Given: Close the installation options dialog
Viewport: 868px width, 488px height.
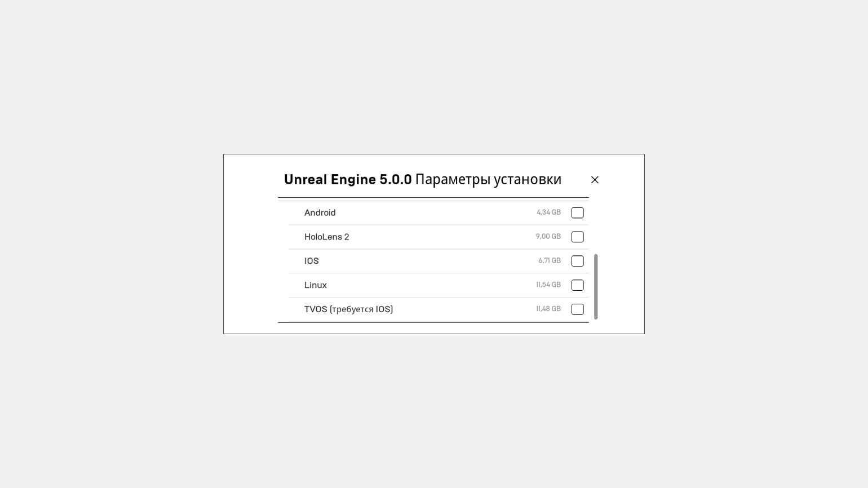Looking at the screenshot, I should tap(595, 180).
